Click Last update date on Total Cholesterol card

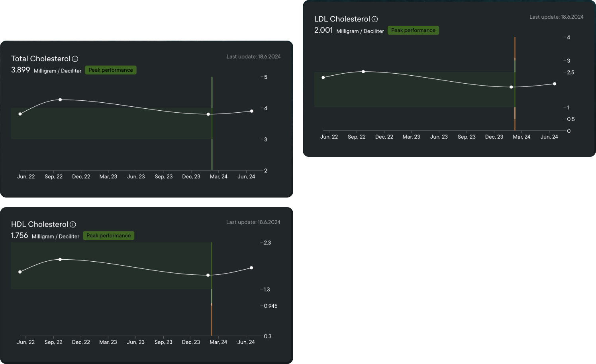(253, 57)
